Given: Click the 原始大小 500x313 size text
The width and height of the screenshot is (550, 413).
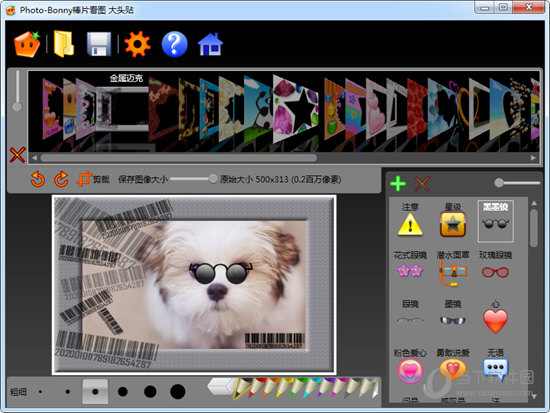Looking at the screenshot, I should [280, 179].
